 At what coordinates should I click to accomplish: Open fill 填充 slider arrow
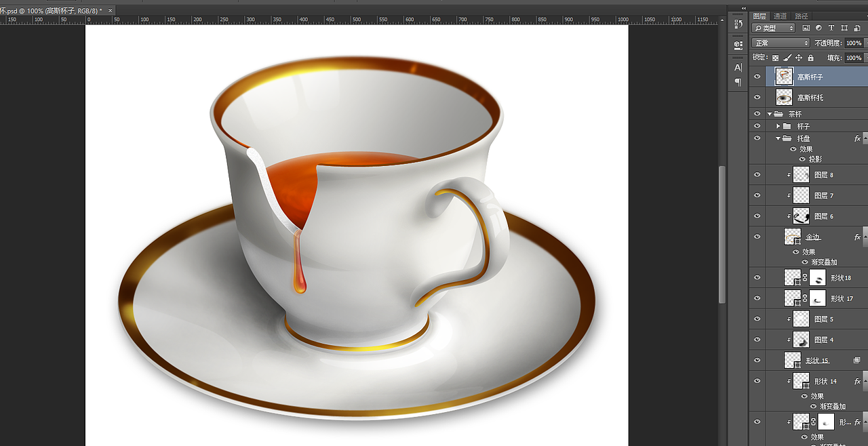pyautogui.click(x=866, y=58)
